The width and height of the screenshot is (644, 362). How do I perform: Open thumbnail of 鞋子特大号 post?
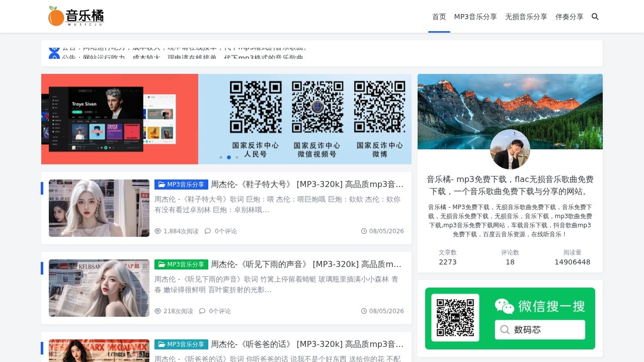click(99, 208)
